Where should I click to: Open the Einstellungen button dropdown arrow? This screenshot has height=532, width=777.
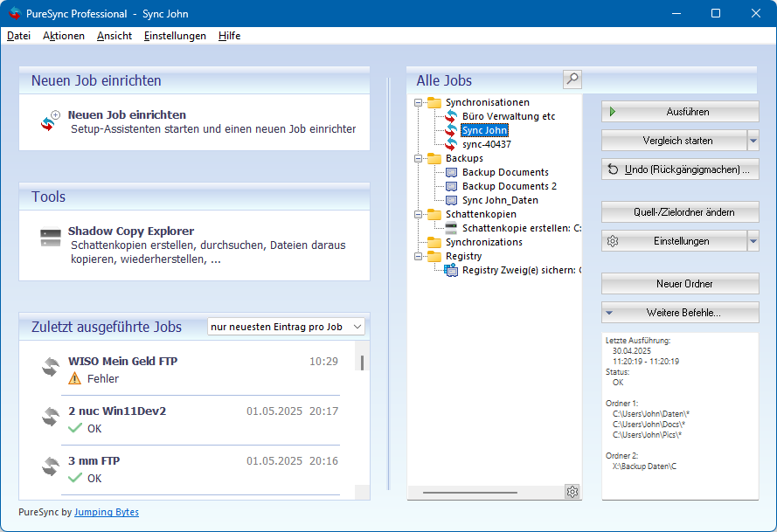coord(753,241)
